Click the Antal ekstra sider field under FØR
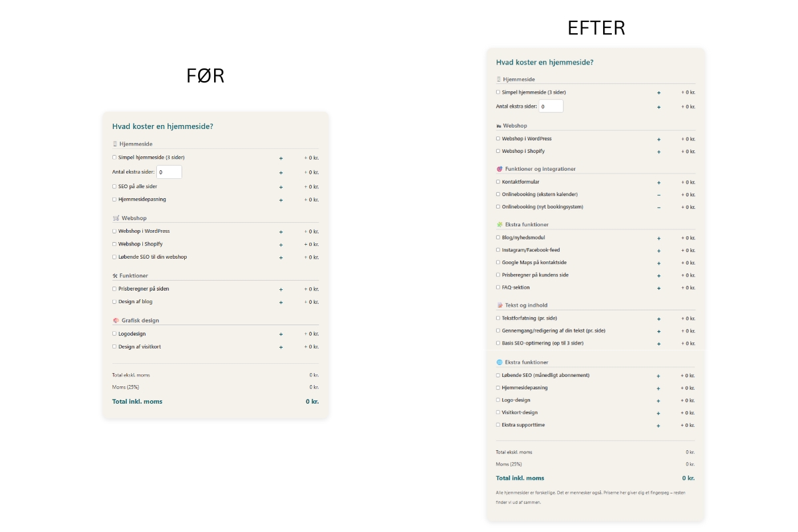The height and width of the screenshot is (532, 798). coord(169,172)
